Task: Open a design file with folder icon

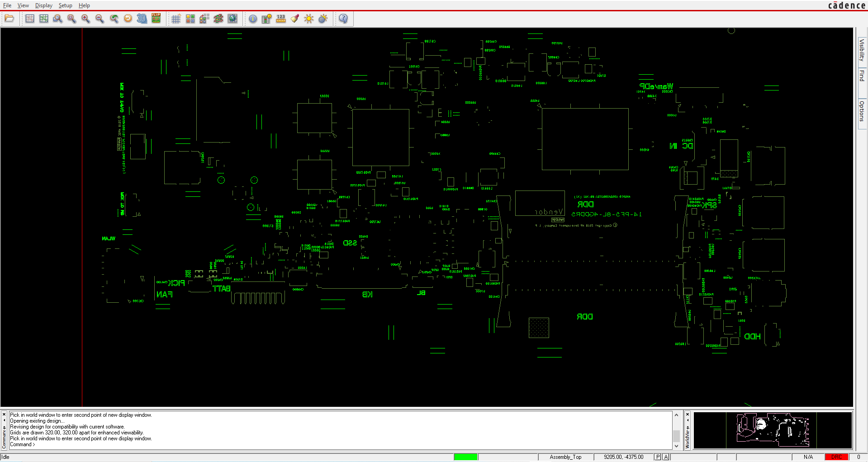Action: (x=9, y=19)
